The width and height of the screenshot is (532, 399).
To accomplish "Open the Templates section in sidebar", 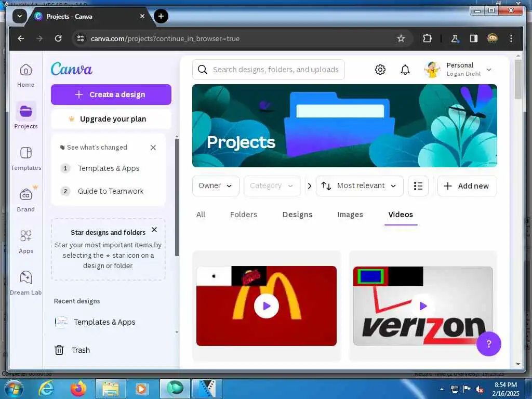I will tap(26, 158).
